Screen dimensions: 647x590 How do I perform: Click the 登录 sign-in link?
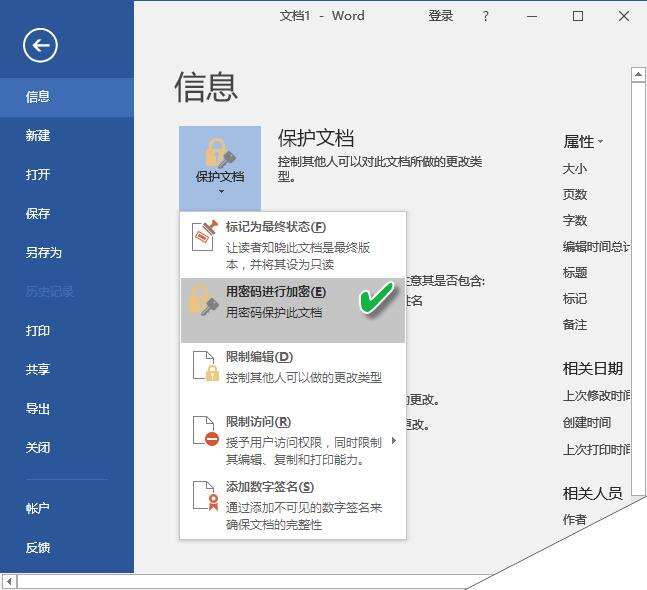click(441, 16)
